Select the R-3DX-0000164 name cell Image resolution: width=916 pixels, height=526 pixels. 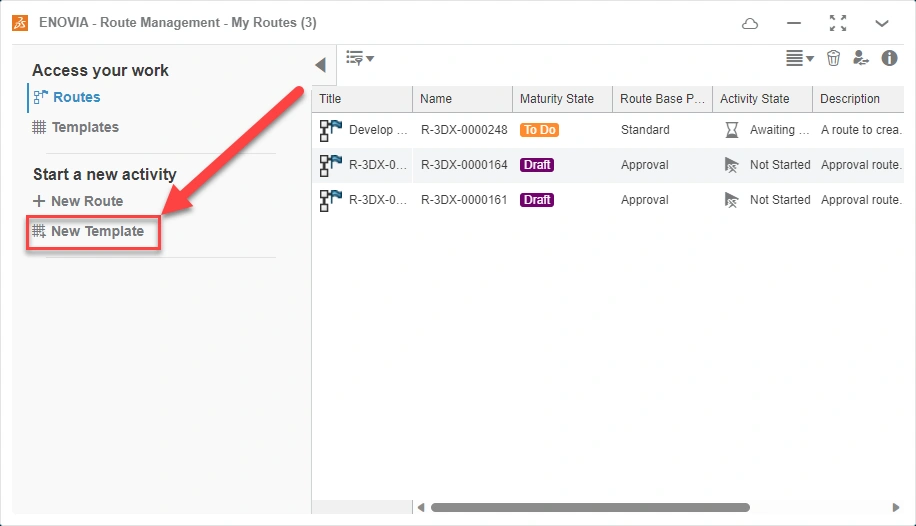pos(464,165)
